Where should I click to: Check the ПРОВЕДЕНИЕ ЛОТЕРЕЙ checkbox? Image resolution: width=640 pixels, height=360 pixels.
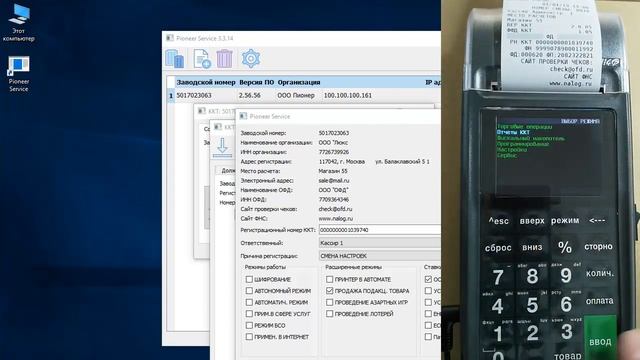(329, 313)
